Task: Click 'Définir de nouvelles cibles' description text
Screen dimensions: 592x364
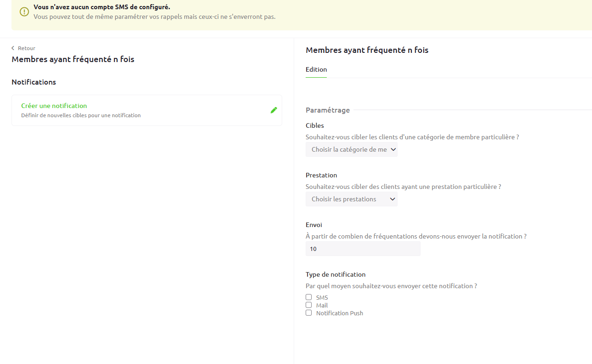Action: click(x=81, y=115)
